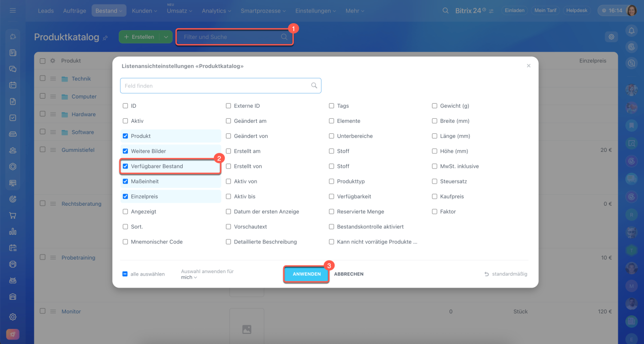644x344 pixels.
Task: Open the hamburger main menu
Action: [x=13, y=11]
